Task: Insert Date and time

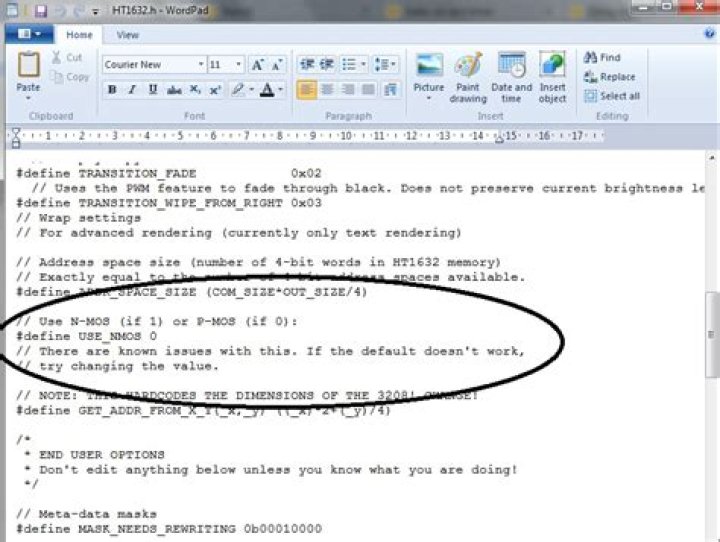Action: point(512,77)
